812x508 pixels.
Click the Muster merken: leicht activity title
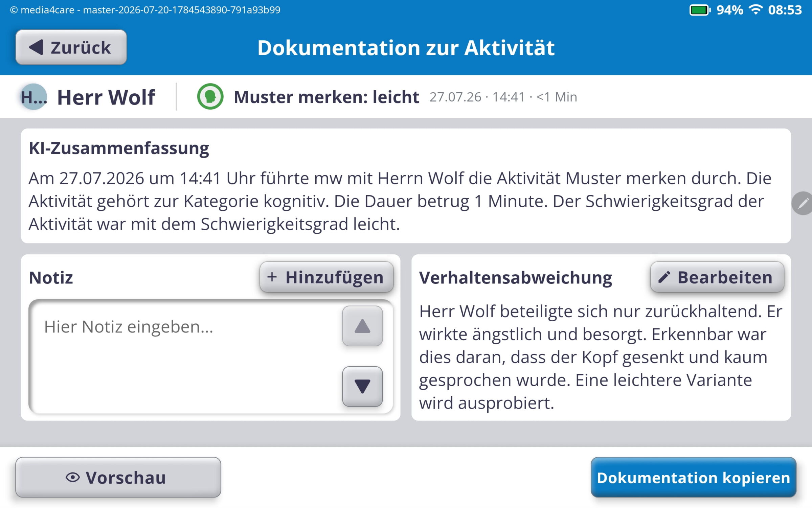pyautogui.click(x=326, y=97)
